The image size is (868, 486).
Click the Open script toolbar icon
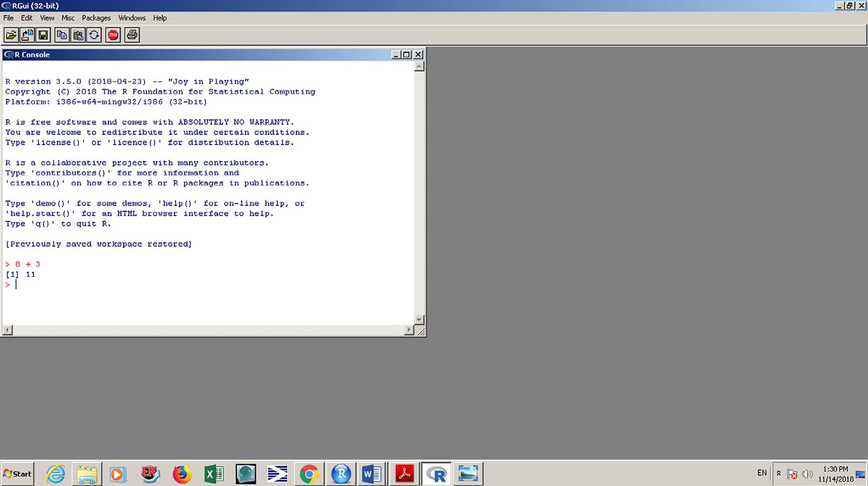click(x=11, y=35)
